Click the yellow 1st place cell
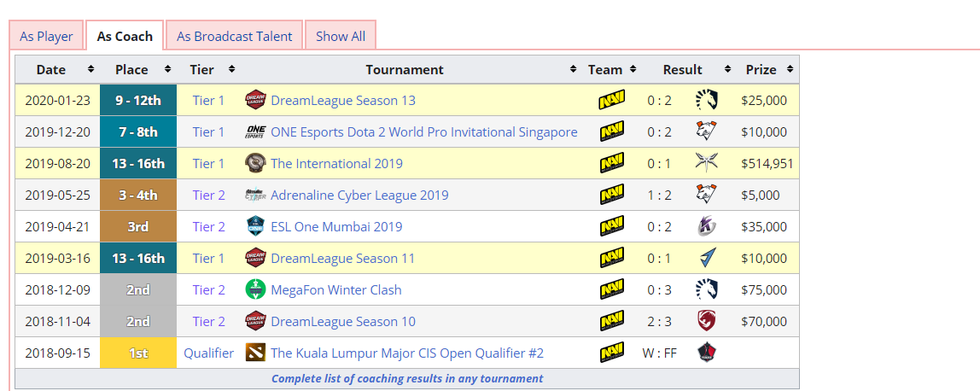Viewport: 980px width, 391px height. (137, 353)
